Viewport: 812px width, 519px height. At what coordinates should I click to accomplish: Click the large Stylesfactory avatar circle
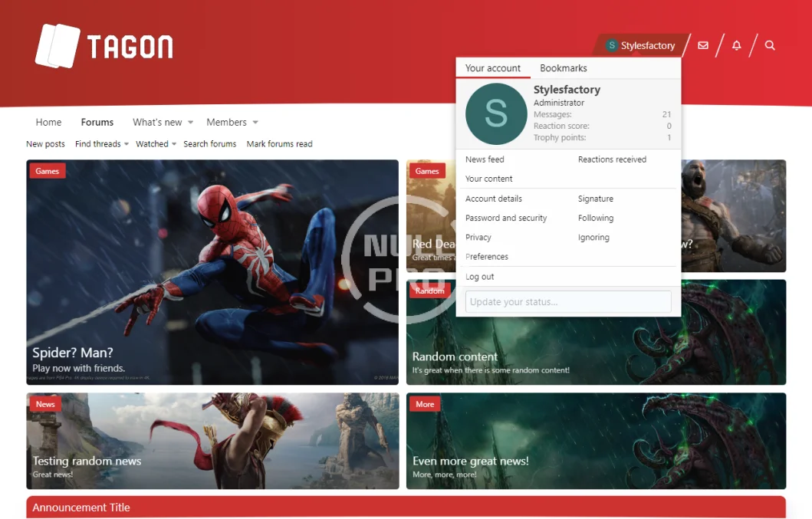pyautogui.click(x=496, y=114)
